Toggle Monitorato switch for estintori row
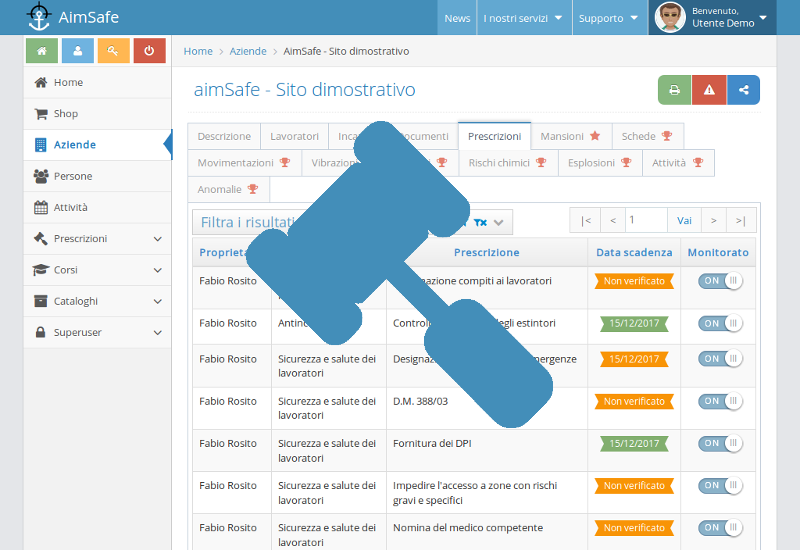This screenshot has height=550, width=800. click(720, 323)
